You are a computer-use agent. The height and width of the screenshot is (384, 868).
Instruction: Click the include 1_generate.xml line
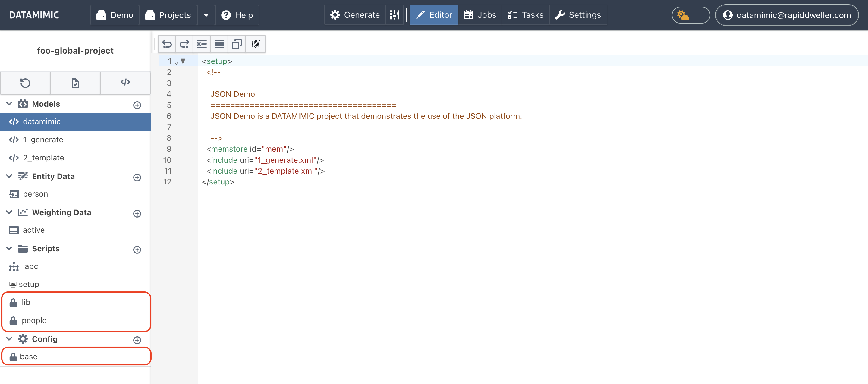pos(265,160)
